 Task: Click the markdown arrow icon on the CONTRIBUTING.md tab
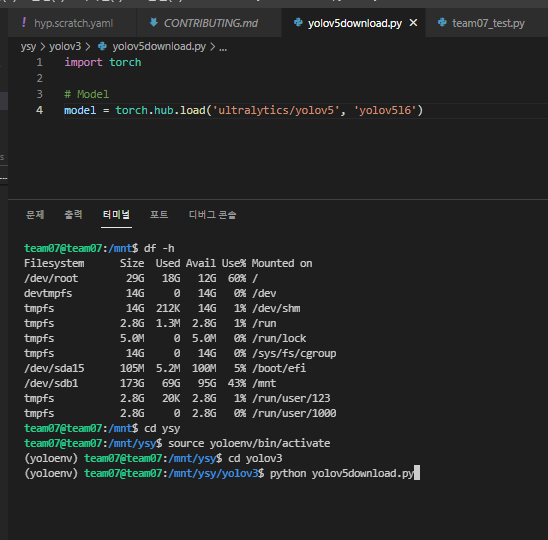(x=153, y=23)
